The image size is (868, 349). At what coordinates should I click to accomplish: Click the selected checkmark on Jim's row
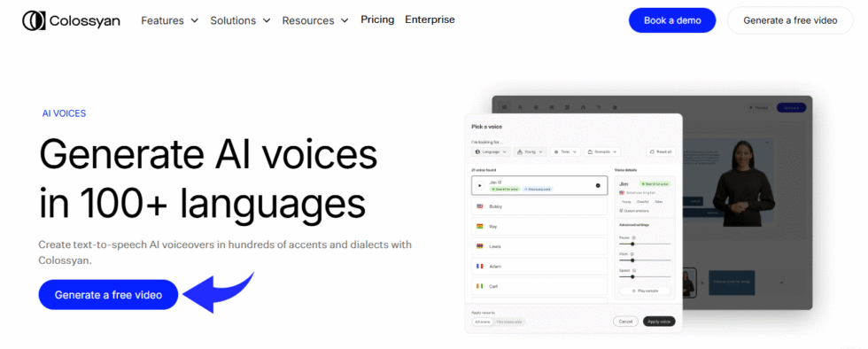(598, 186)
